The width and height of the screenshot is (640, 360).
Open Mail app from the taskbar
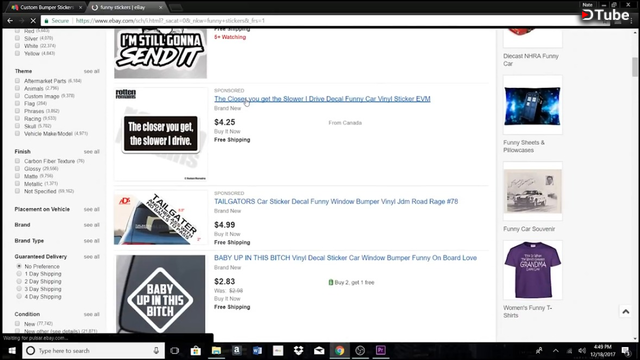tap(319, 351)
